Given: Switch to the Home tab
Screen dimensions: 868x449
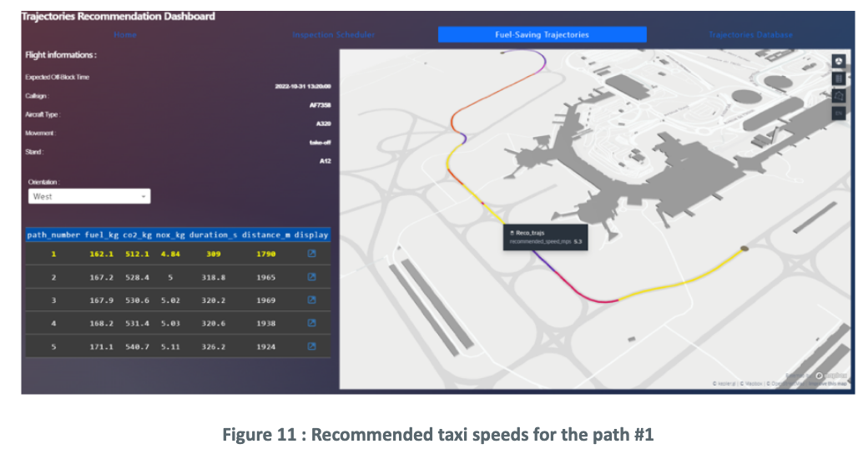Looking at the screenshot, I should (x=125, y=35).
